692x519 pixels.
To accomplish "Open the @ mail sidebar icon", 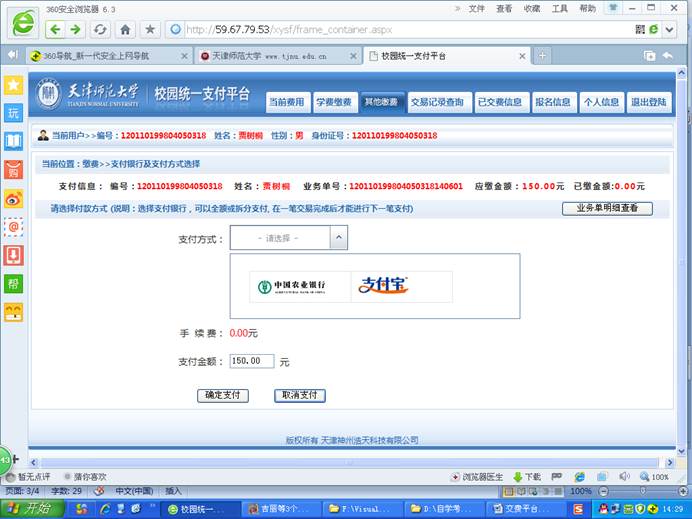I will (13, 227).
